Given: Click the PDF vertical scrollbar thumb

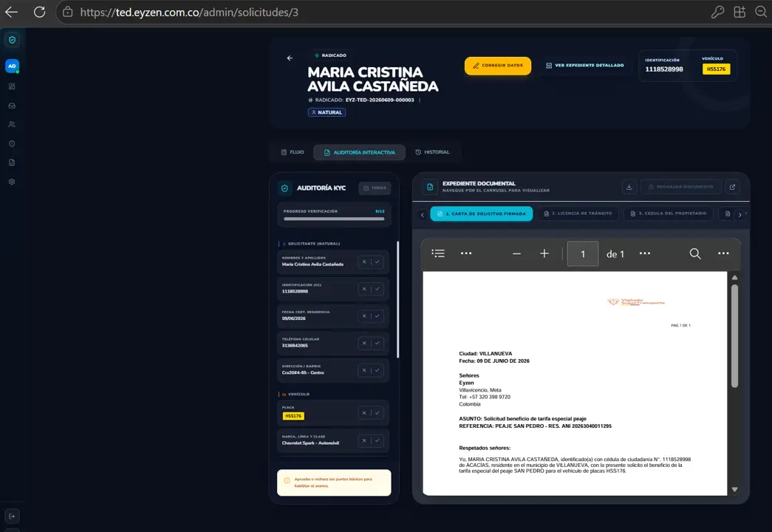Looking at the screenshot, I should (x=734, y=336).
